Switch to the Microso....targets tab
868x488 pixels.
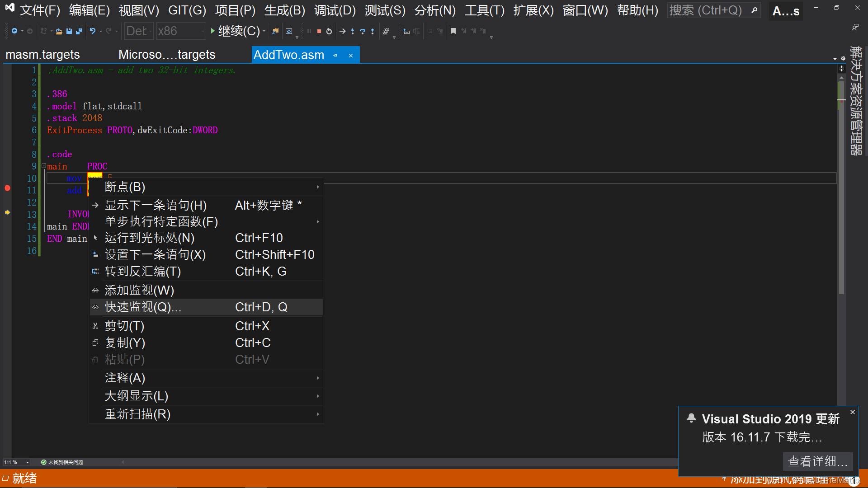[167, 55]
